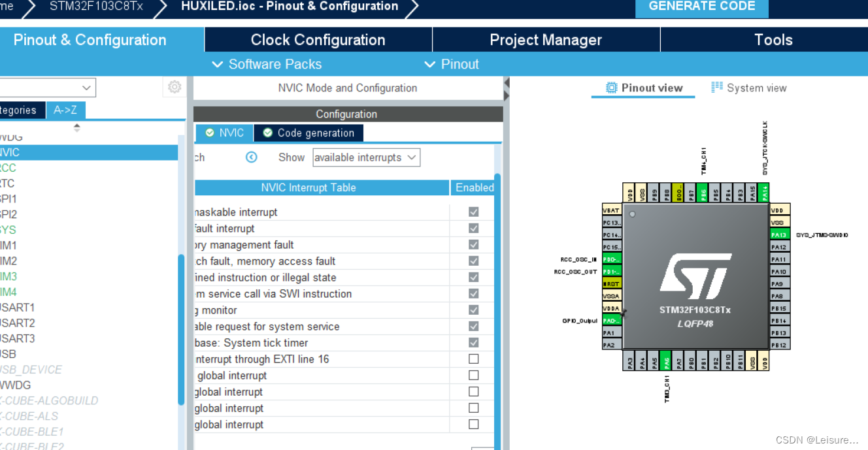Switch to the Project Manager tab

click(546, 40)
